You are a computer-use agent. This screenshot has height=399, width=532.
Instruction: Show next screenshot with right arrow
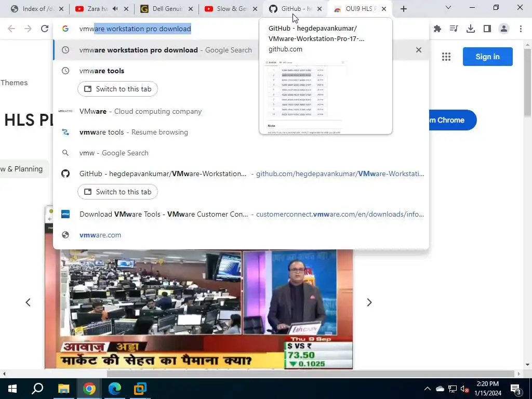pyautogui.click(x=369, y=302)
